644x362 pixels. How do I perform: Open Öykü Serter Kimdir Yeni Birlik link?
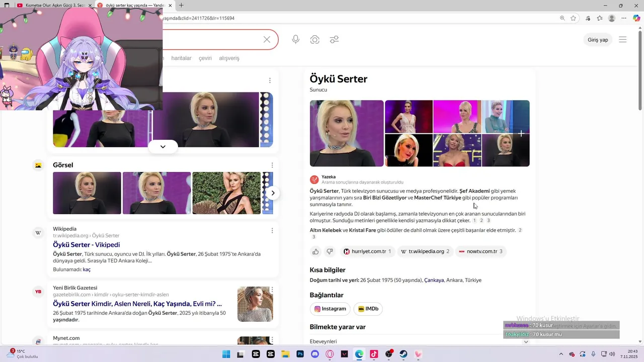pyautogui.click(x=137, y=304)
